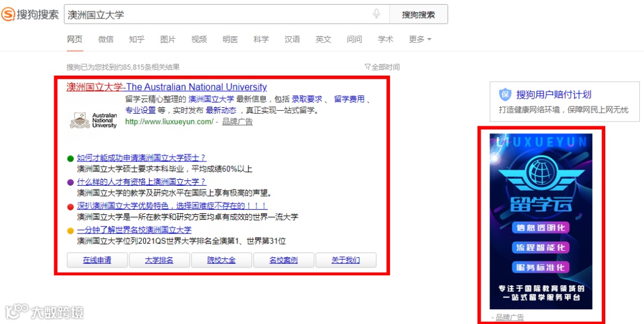The width and height of the screenshot is (644, 324).
Task: Open link 深扒澳洲国立大学优势特色
Action: (172, 206)
